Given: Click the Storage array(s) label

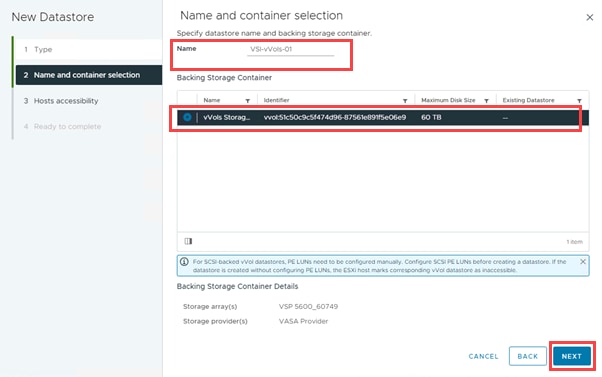Looking at the screenshot, I should pyautogui.click(x=210, y=306).
